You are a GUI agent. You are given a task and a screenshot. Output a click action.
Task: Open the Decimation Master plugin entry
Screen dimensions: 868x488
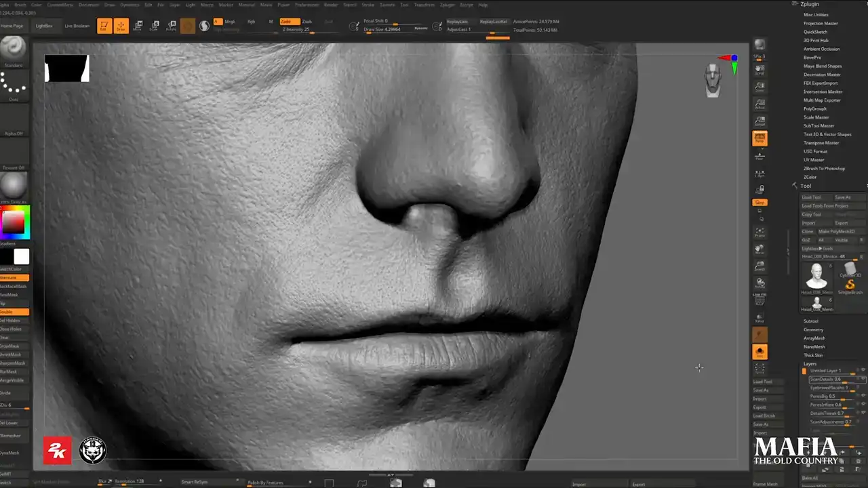click(x=822, y=75)
